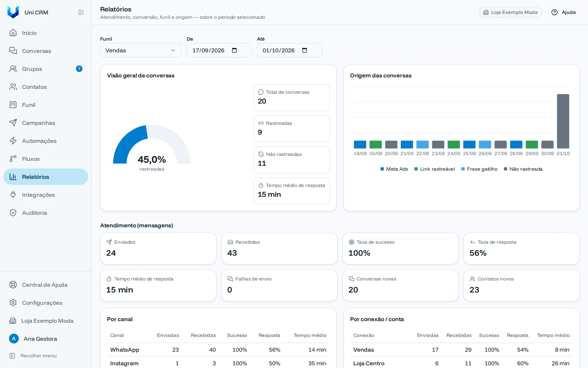Click the Até date field 01/10/2026
Viewport: 588px width, 368px height.
[x=289, y=50]
